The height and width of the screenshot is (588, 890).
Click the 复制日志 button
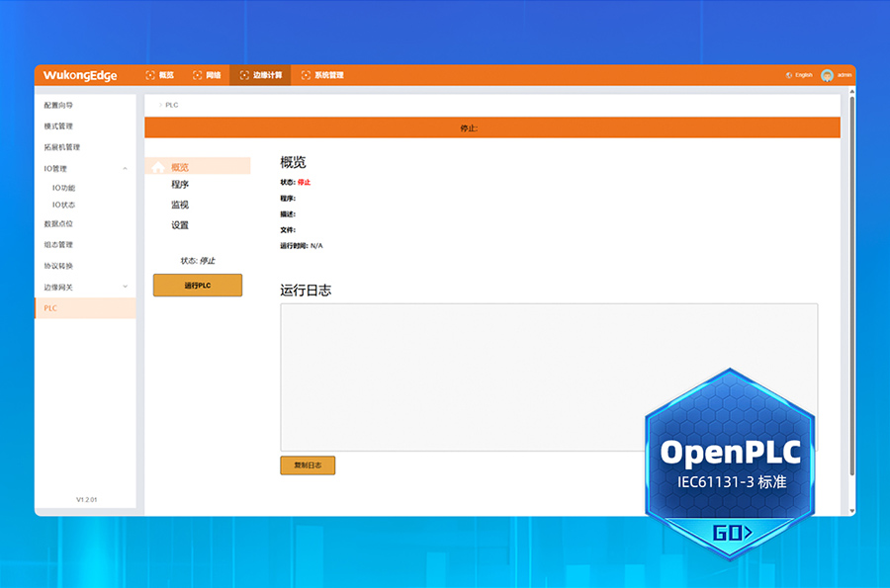[x=308, y=465]
